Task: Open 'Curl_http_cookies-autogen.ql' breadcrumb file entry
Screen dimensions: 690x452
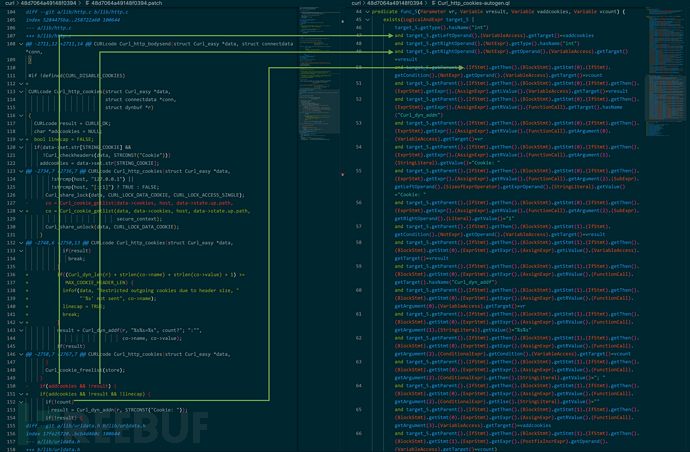Action: point(474,3)
